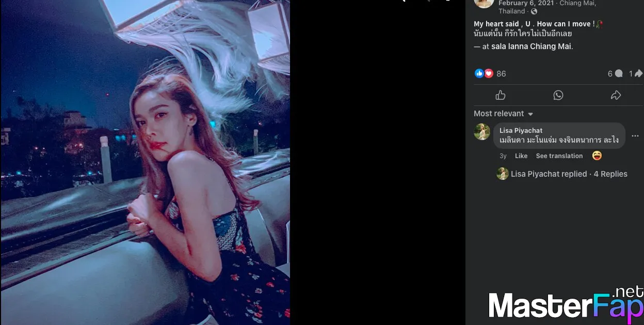Click the red heart reaction icon

click(x=488, y=73)
